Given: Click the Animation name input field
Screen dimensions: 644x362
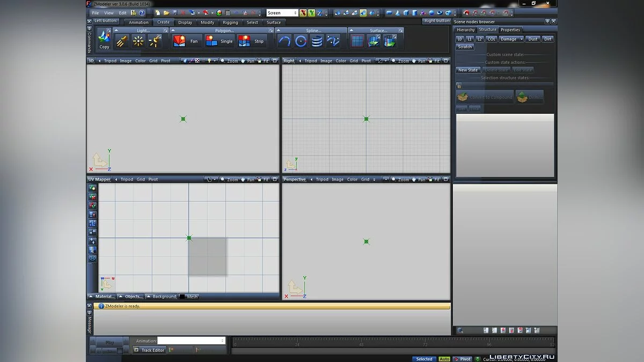Looking at the screenshot, I should tap(191, 341).
